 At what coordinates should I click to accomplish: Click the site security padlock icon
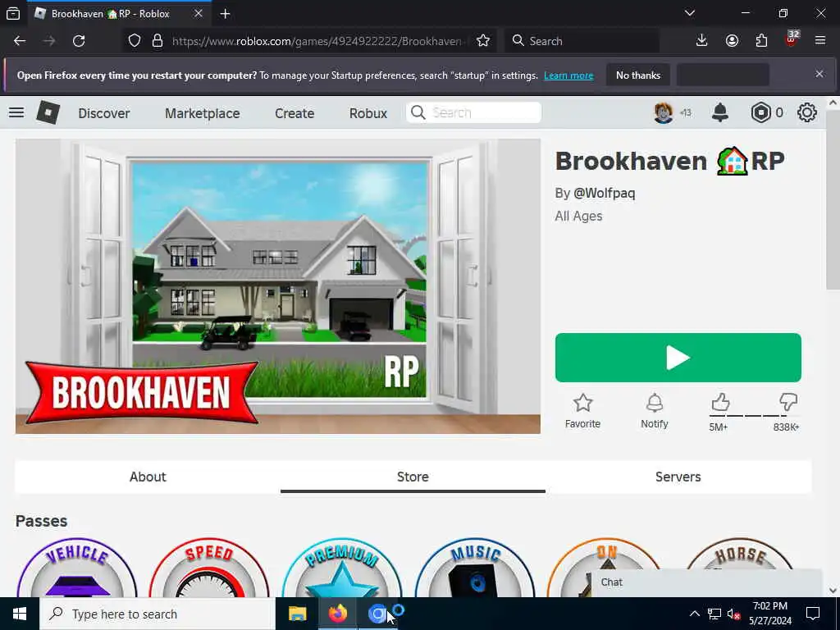157,41
